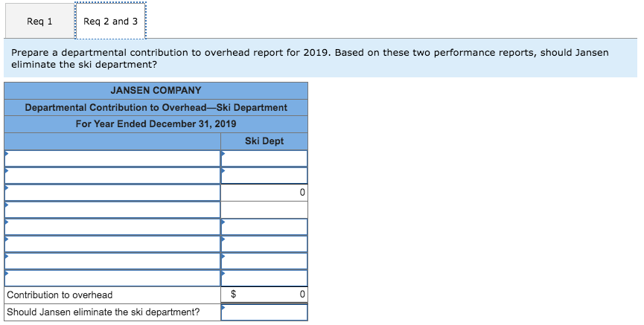This screenshot has height=325, width=644.
Task: Click the eighth row Ski Dept amount field
Action: coord(264,278)
